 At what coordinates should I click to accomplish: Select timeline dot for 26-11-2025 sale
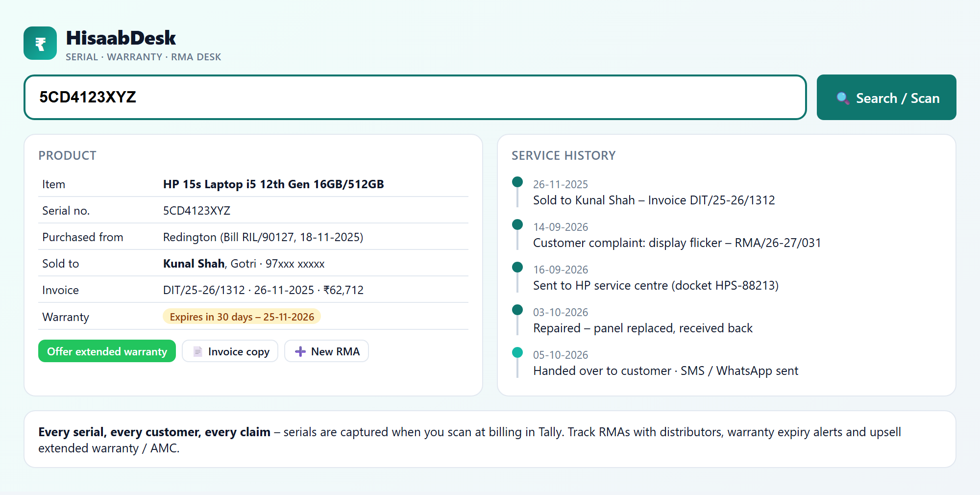517,182
